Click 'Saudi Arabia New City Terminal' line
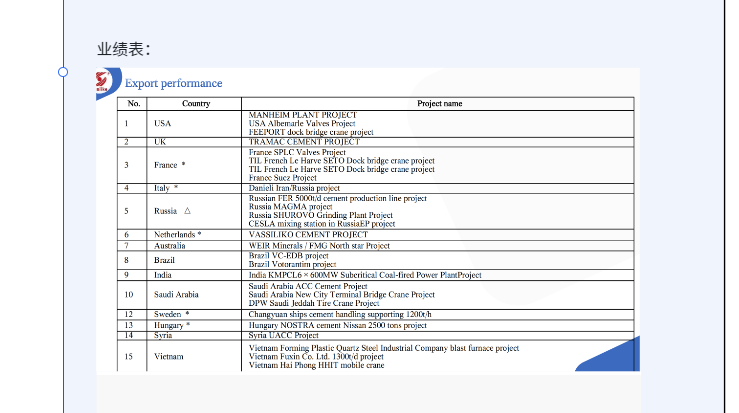Viewport: 739px width, 413px height. tap(342, 295)
